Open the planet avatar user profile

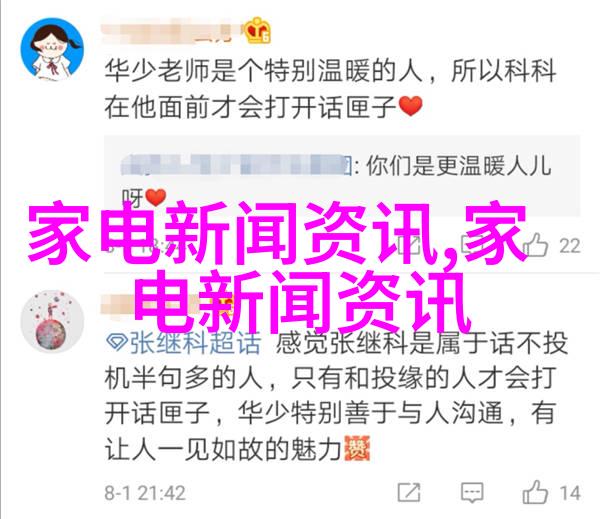coord(52,322)
